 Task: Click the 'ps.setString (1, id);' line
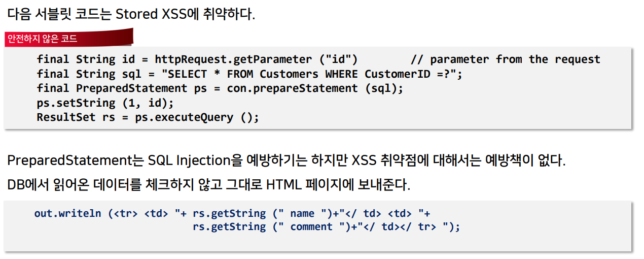click(x=105, y=103)
